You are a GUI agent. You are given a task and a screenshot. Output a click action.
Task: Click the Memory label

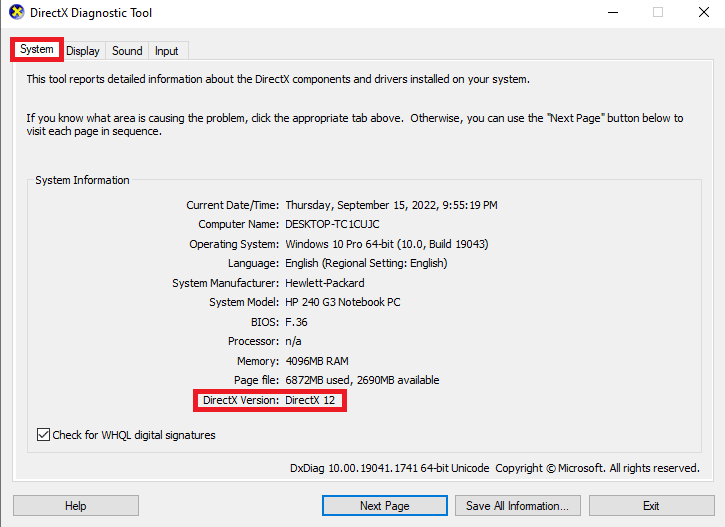click(258, 361)
